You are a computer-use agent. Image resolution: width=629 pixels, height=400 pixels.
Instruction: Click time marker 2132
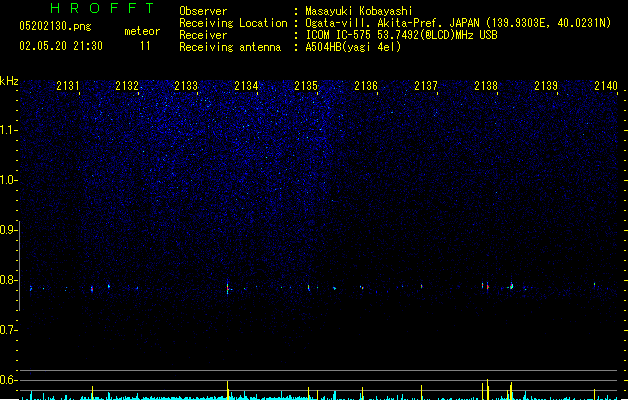(x=127, y=85)
